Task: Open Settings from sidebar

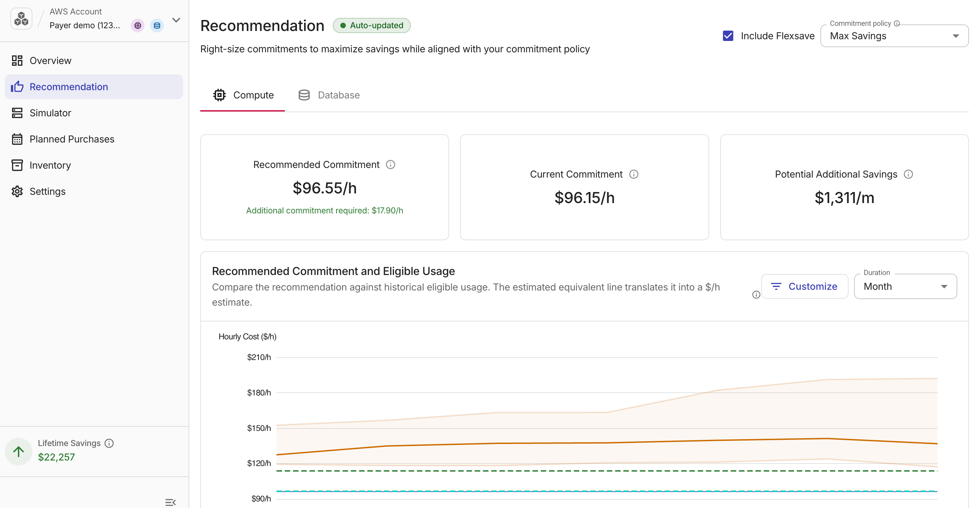Action: (94, 191)
